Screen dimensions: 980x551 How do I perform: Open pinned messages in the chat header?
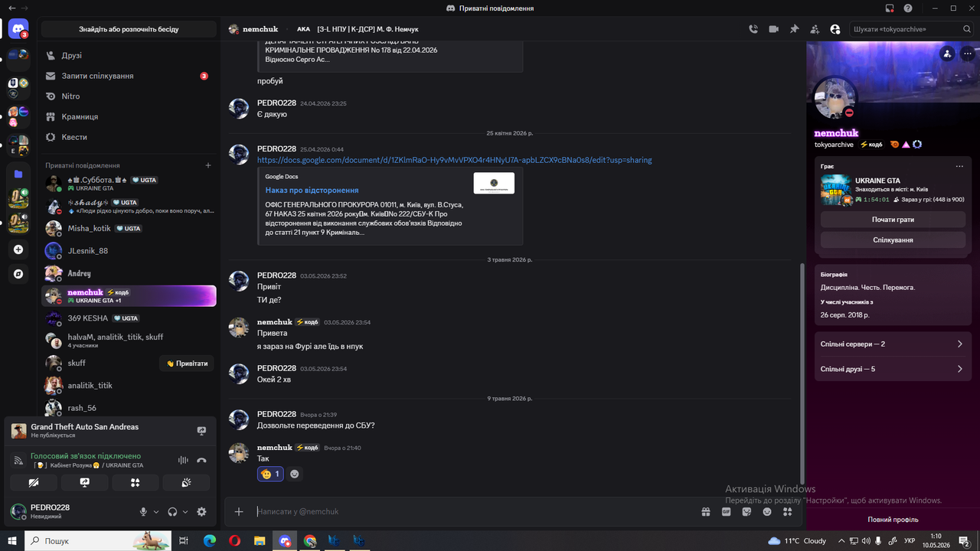(x=794, y=29)
